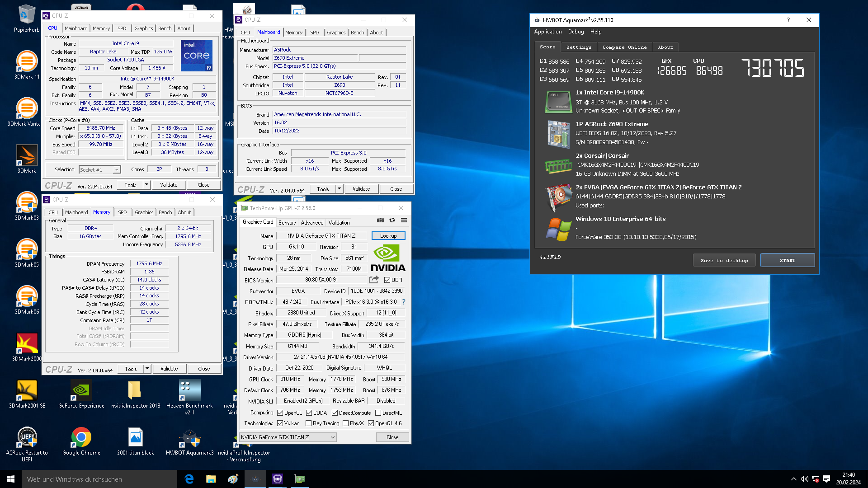The height and width of the screenshot is (488, 868).
Task: Open the 3DMark desktop shortcut
Action: point(27,159)
